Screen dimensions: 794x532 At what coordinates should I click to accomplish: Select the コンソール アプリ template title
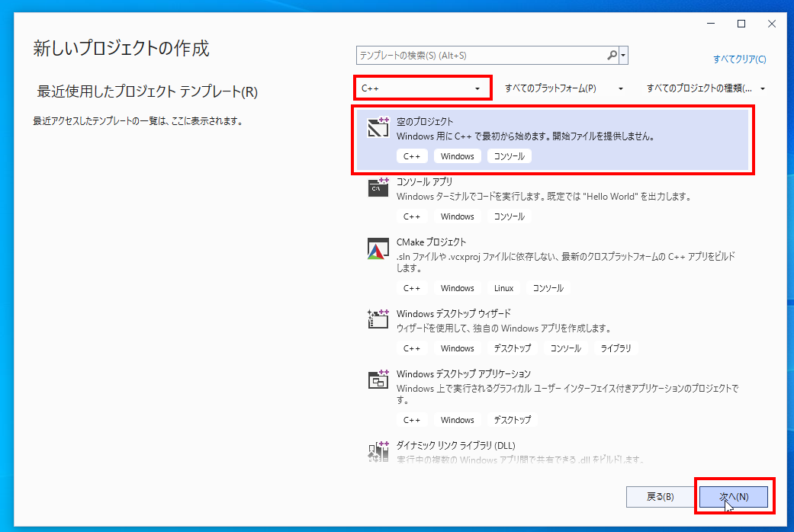(x=424, y=181)
